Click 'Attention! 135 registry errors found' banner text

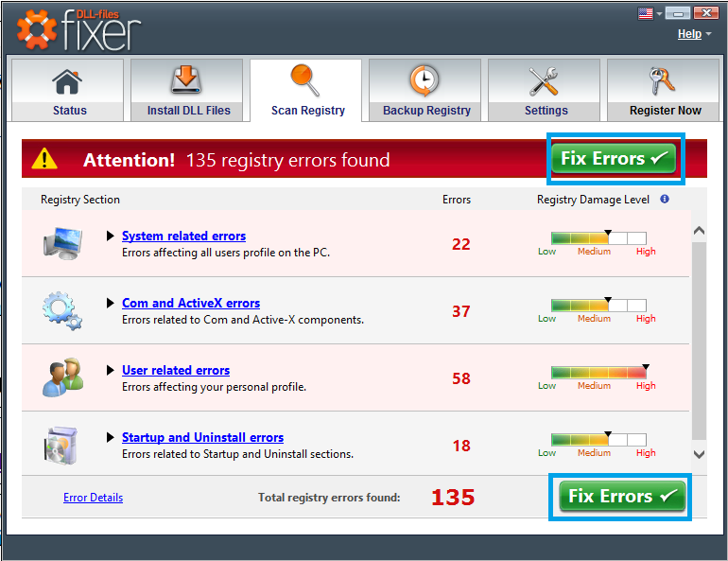(236, 160)
